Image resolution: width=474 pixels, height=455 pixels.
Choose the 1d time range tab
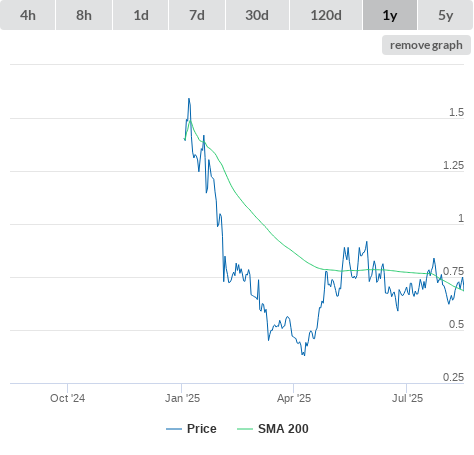point(141,15)
